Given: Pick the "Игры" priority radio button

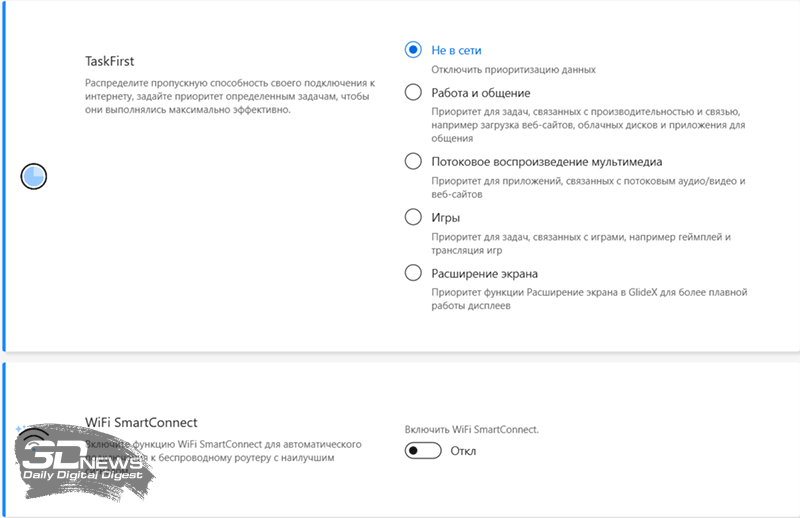Looking at the screenshot, I should coord(414,217).
